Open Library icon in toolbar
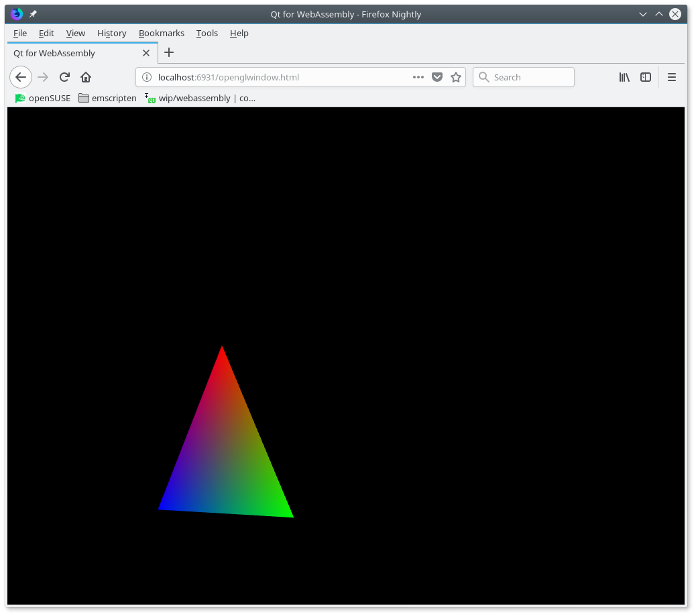Image resolution: width=696 pixels, height=616 pixels. 624,77
